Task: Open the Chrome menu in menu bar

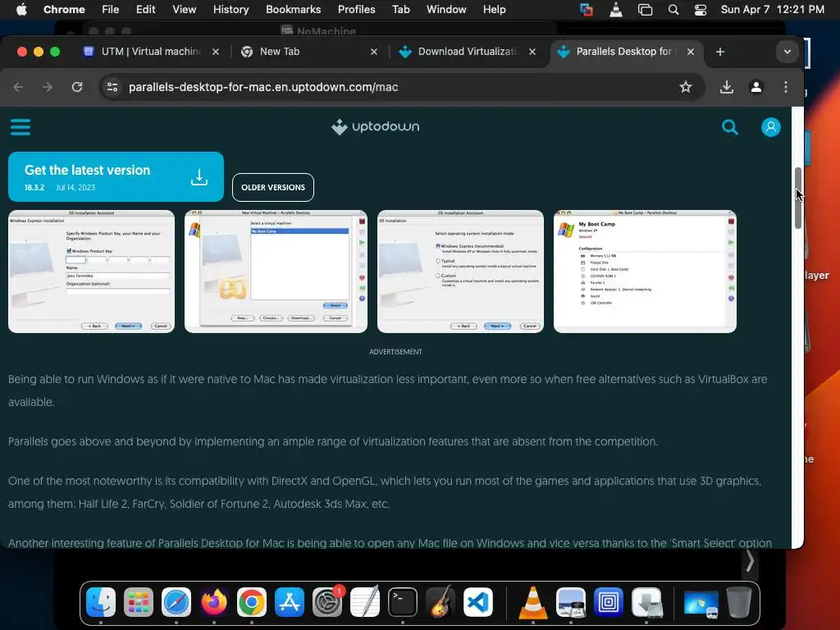Action: click(64, 9)
